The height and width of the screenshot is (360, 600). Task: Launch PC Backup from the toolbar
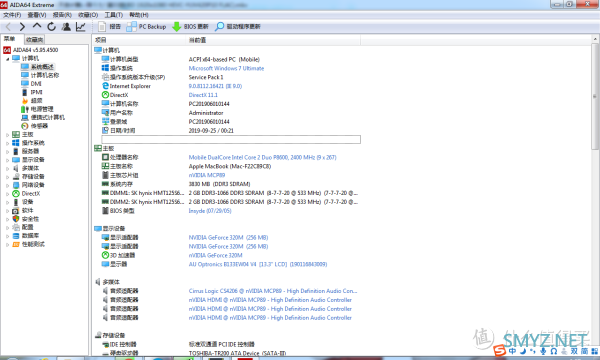point(146,27)
